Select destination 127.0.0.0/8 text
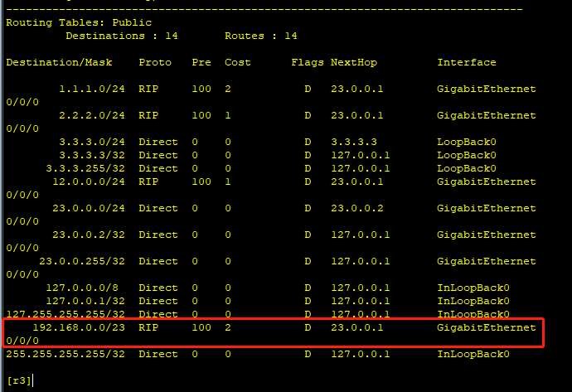The image size is (572, 392). pos(82,288)
